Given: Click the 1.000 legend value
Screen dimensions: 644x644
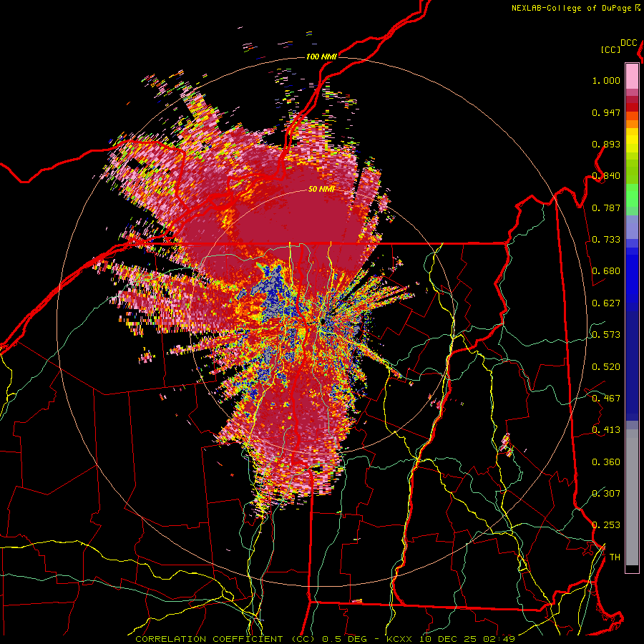Looking at the screenshot, I should click(606, 80).
